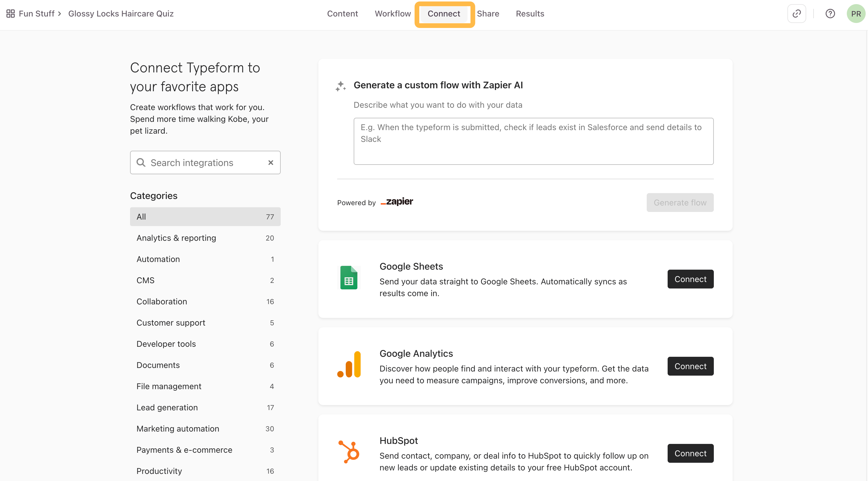
Task: Filter by Automation category
Action: [205, 259]
